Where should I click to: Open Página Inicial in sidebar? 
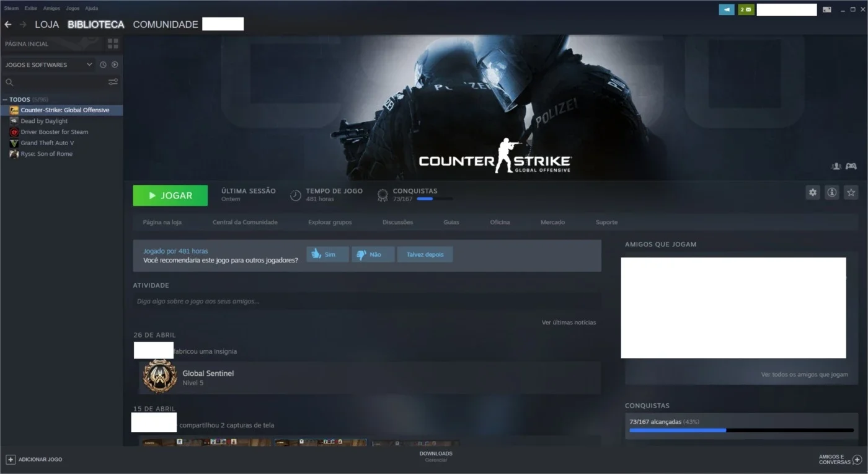pyautogui.click(x=27, y=44)
